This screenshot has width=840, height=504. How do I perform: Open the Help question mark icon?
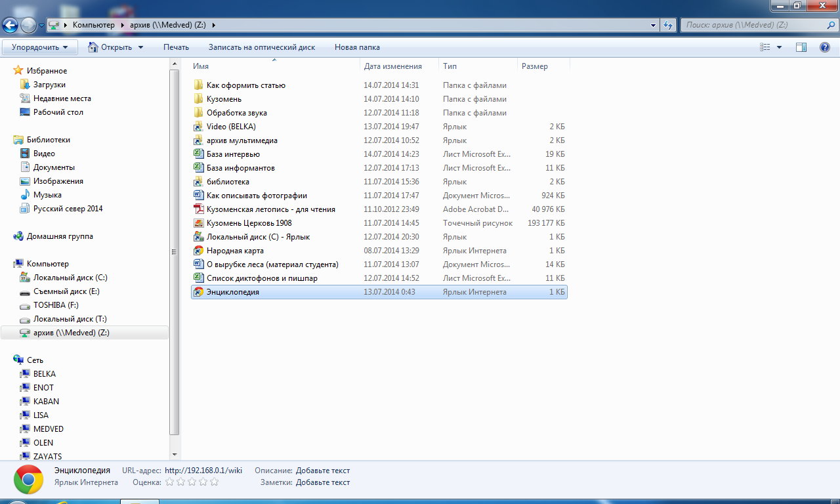(825, 47)
